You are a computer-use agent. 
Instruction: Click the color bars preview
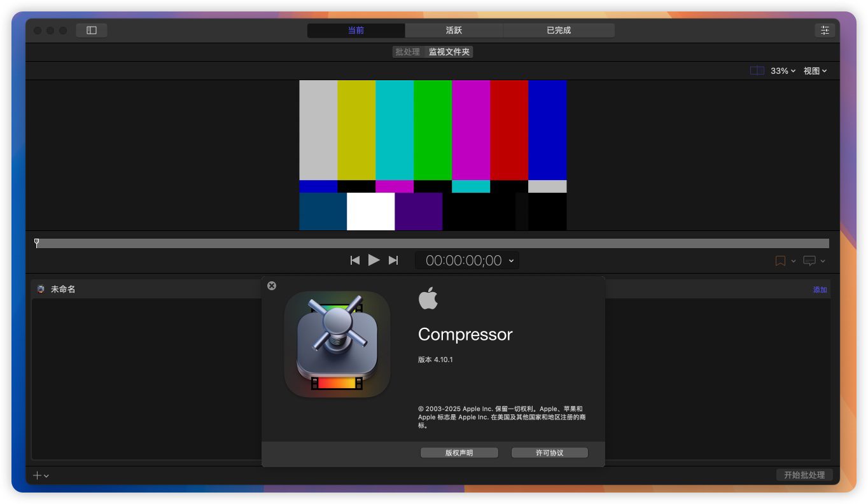(x=433, y=155)
